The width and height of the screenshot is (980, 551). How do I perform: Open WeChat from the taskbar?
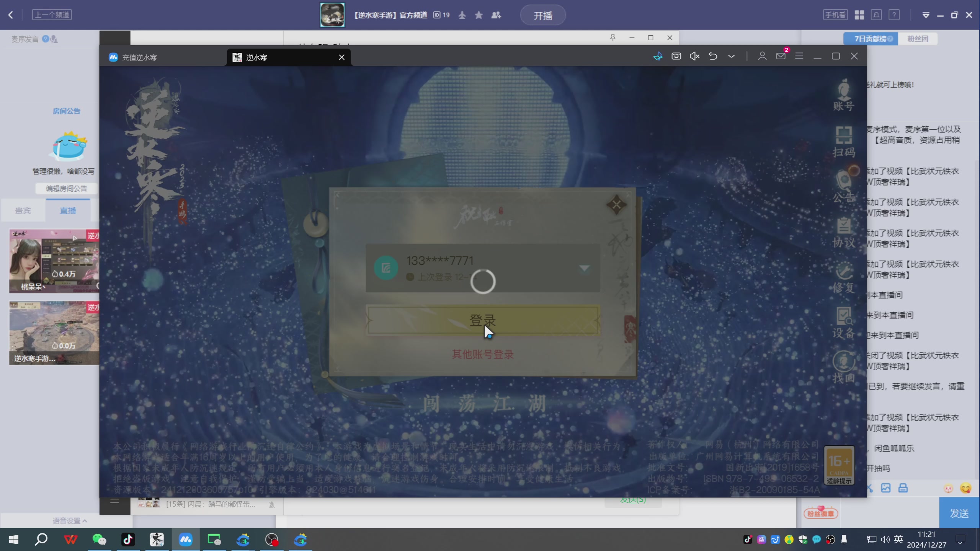100,540
